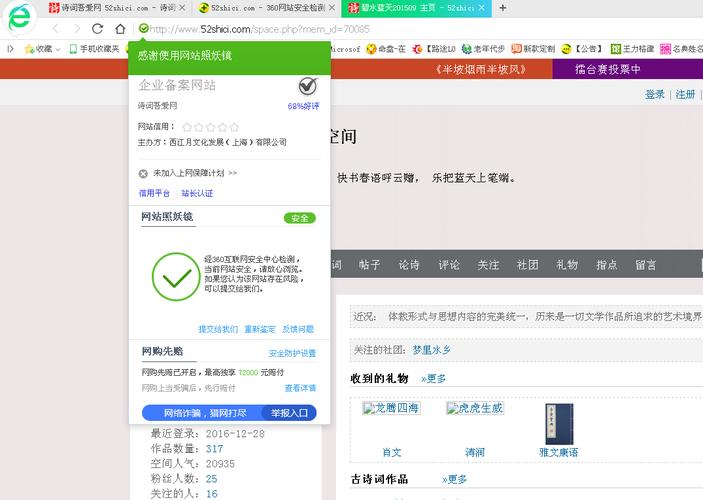Click the 网络诈骗，猎网打尽 blue banner
This screenshot has width=703, height=500.
(204, 413)
